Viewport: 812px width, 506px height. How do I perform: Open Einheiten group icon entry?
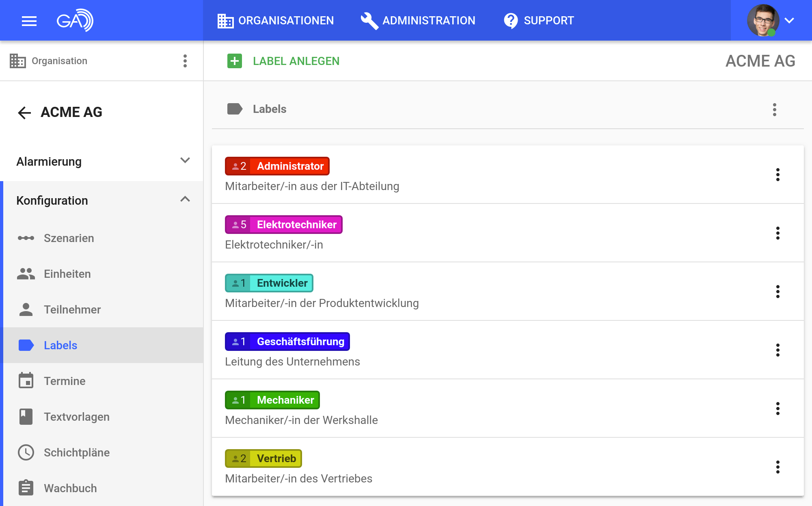pos(26,274)
